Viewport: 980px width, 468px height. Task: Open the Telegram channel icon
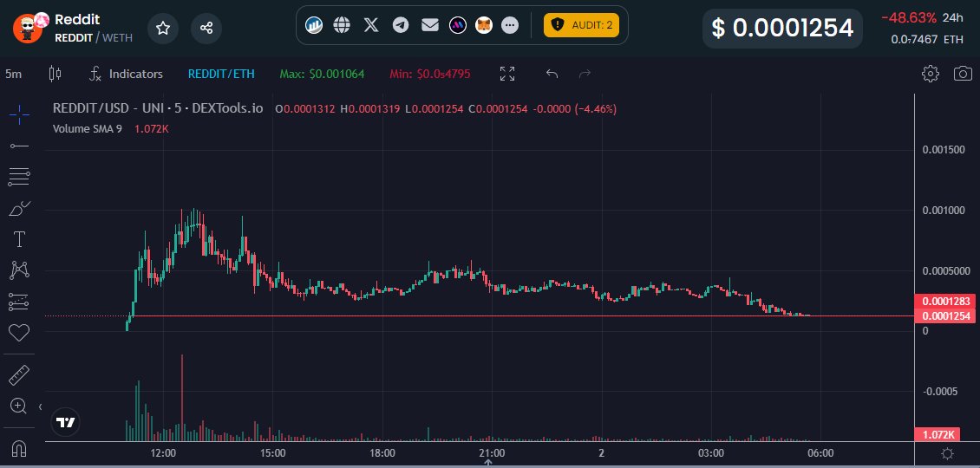401,25
